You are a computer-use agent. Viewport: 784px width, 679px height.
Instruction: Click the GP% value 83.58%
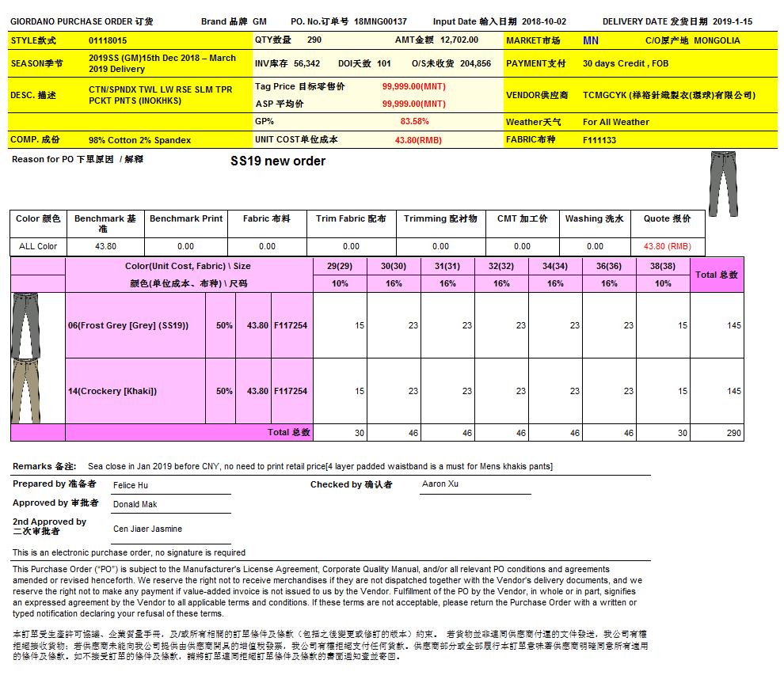pyautogui.click(x=414, y=122)
